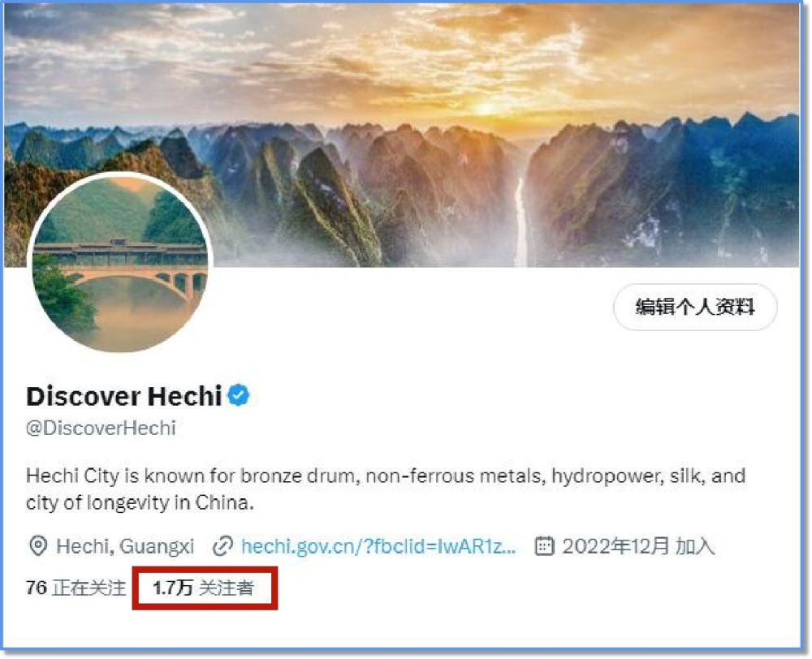The height and width of the screenshot is (659, 812).
Task: Click the waterfall in the banner photo
Action: [x=520, y=222]
